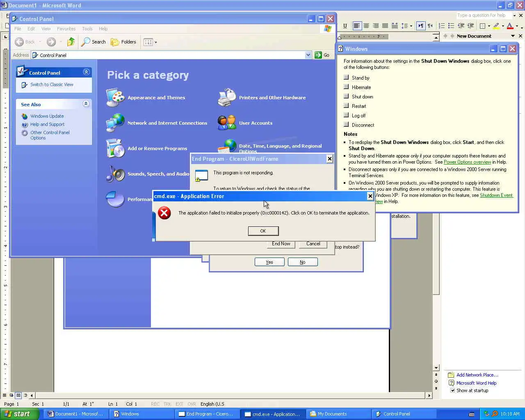Click the red error icon in cmd.exe dialog
Viewport: 525px width, 420px height.
[x=164, y=213]
